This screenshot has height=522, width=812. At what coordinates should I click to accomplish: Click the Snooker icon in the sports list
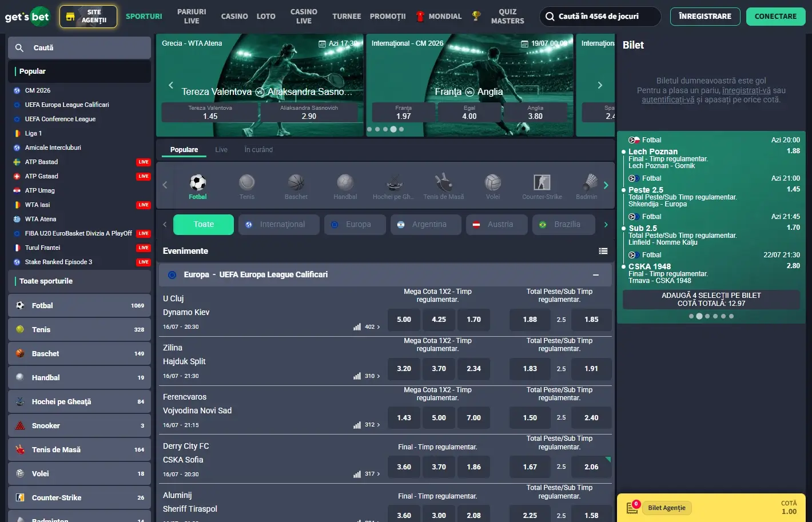[20, 425]
